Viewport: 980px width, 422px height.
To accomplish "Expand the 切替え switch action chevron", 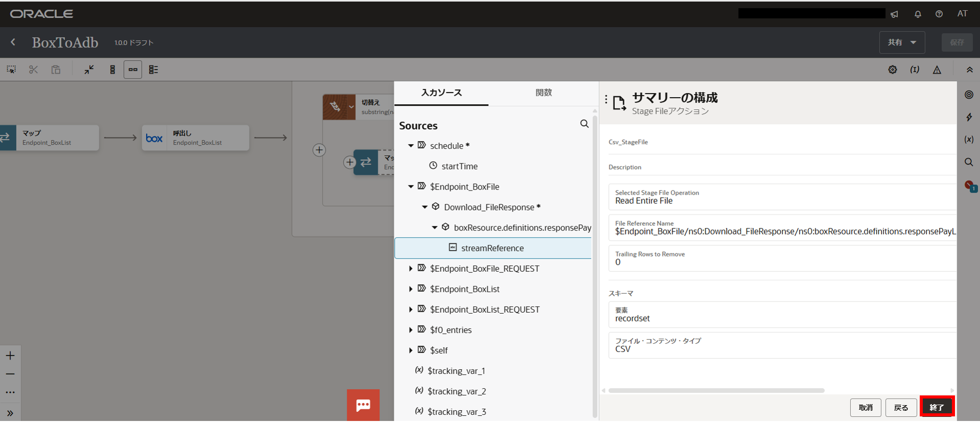I will (x=351, y=107).
